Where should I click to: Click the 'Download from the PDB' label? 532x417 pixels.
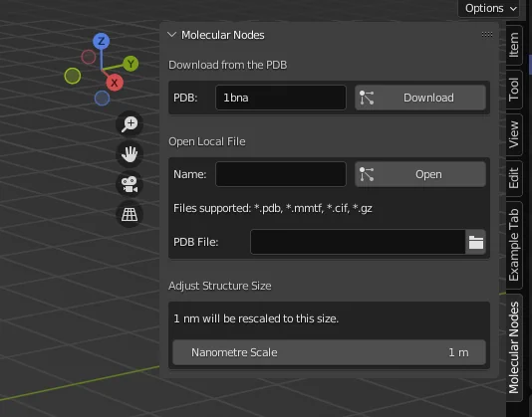pyautogui.click(x=228, y=65)
